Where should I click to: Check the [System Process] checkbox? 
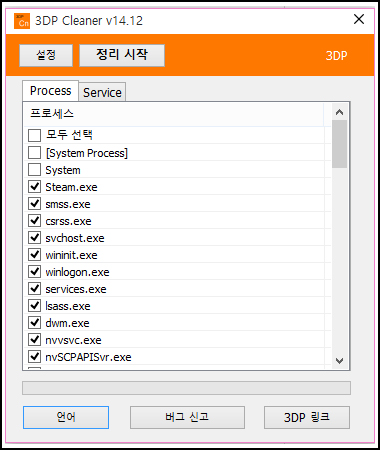[x=35, y=153]
